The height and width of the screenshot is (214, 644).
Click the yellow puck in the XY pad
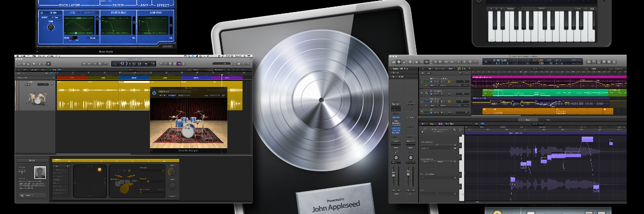tap(100, 169)
